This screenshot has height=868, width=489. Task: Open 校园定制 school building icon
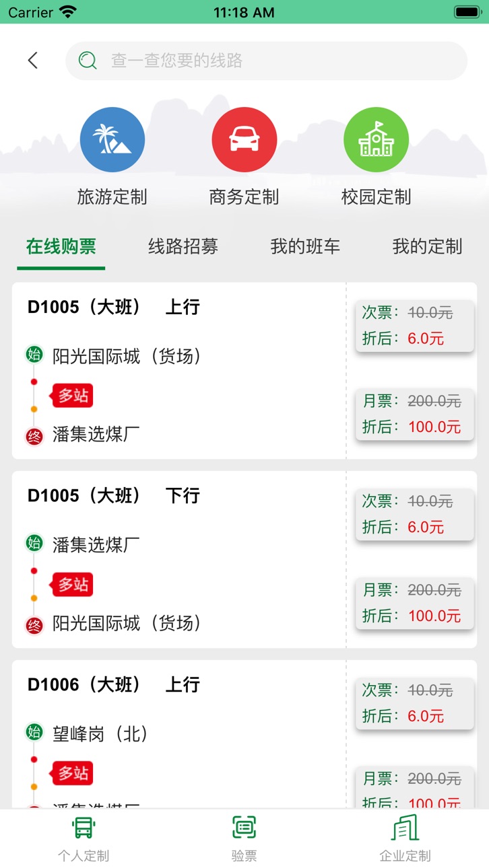click(x=377, y=140)
